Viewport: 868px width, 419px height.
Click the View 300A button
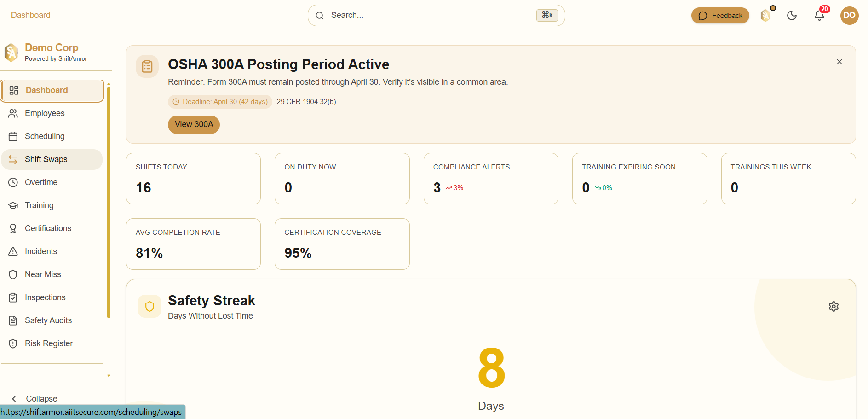coord(194,125)
